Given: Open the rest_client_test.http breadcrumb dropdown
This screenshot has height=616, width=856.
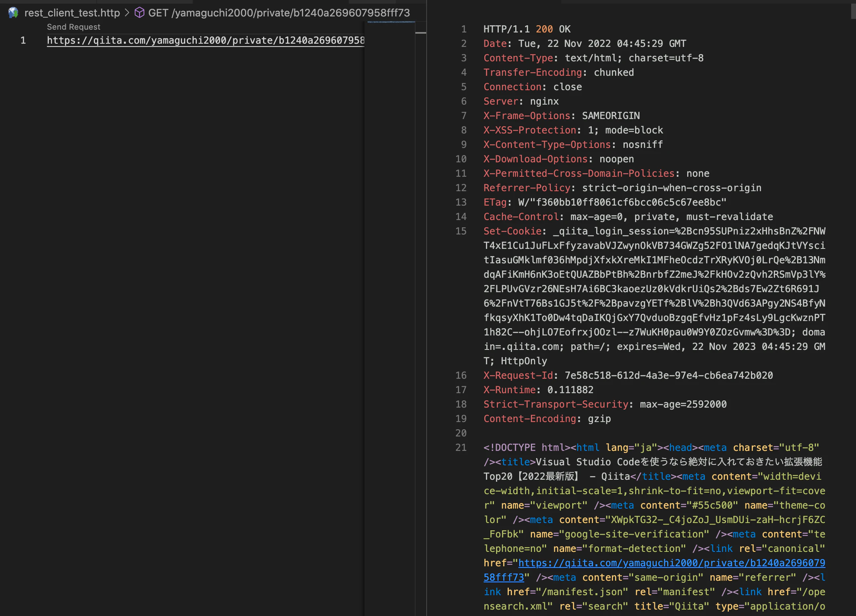Looking at the screenshot, I should point(72,13).
